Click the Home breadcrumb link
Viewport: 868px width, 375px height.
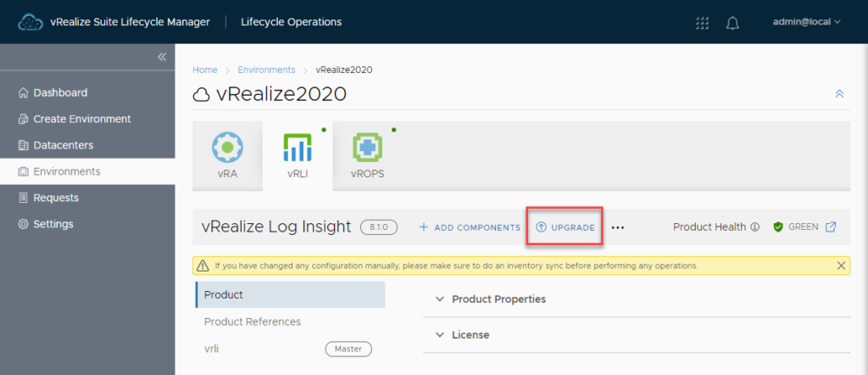(205, 70)
